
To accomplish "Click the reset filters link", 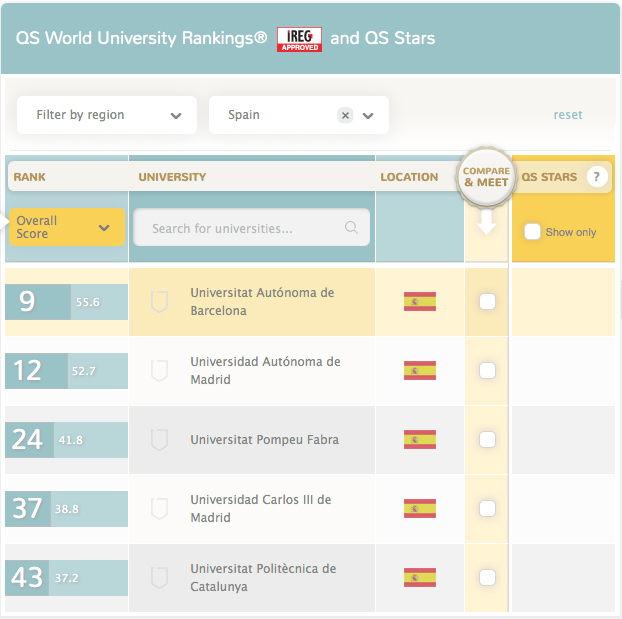I will (568, 115).
